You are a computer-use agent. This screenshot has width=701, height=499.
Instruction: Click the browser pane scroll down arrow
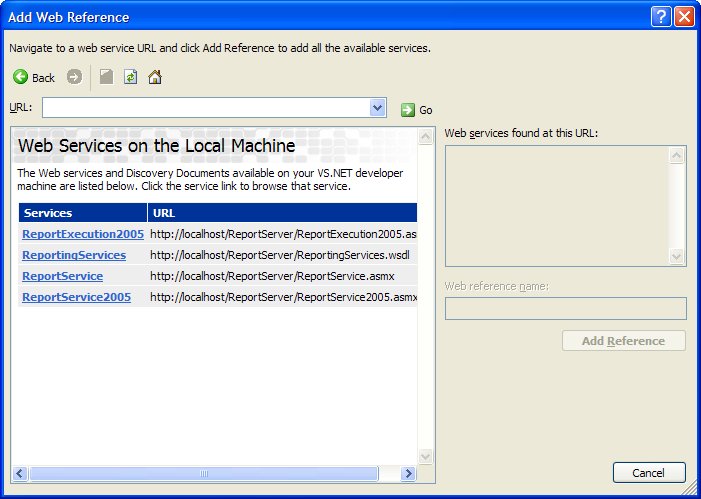click(426, 457)
